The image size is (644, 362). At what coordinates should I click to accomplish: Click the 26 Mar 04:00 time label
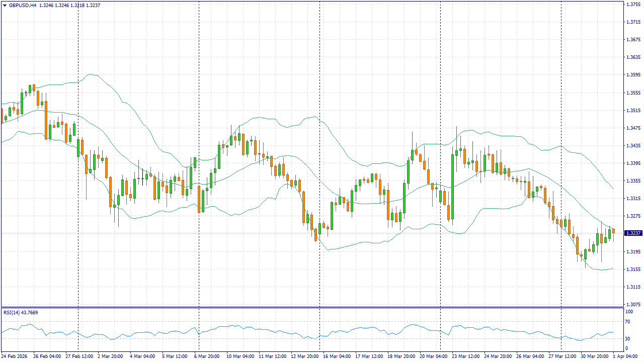tap(530, 356)
